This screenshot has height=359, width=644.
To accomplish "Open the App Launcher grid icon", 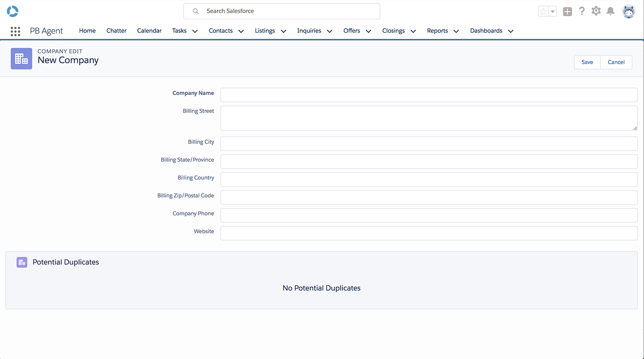I will click(15, 31).
